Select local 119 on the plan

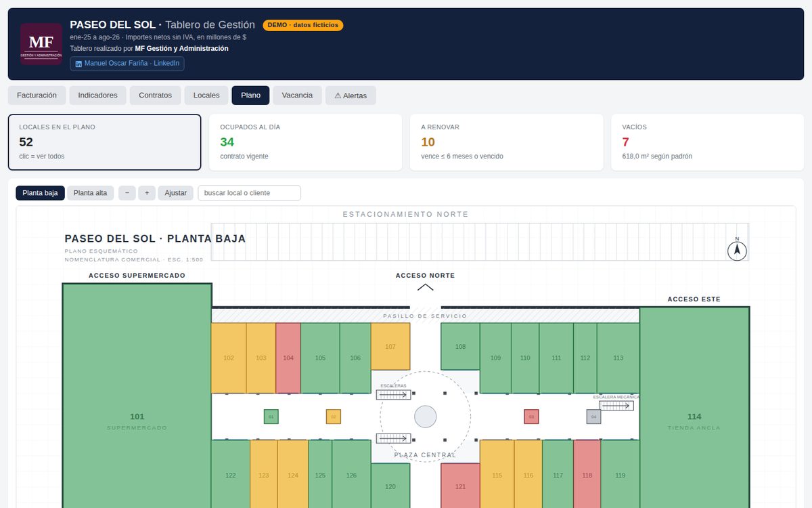[x=620, y=474]
